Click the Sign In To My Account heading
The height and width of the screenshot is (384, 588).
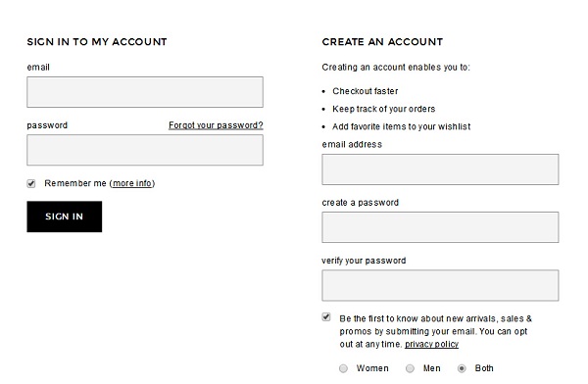(97, 41)
